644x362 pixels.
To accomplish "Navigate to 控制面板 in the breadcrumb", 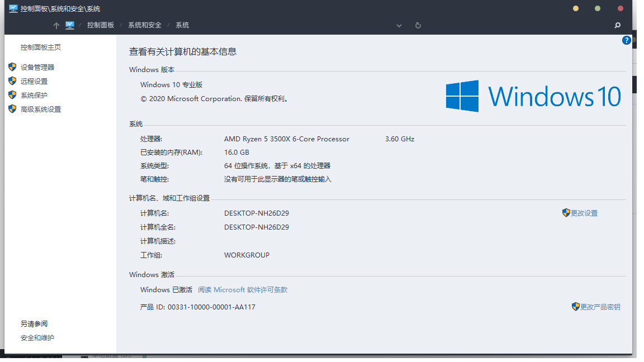I will tap(101, 25).
